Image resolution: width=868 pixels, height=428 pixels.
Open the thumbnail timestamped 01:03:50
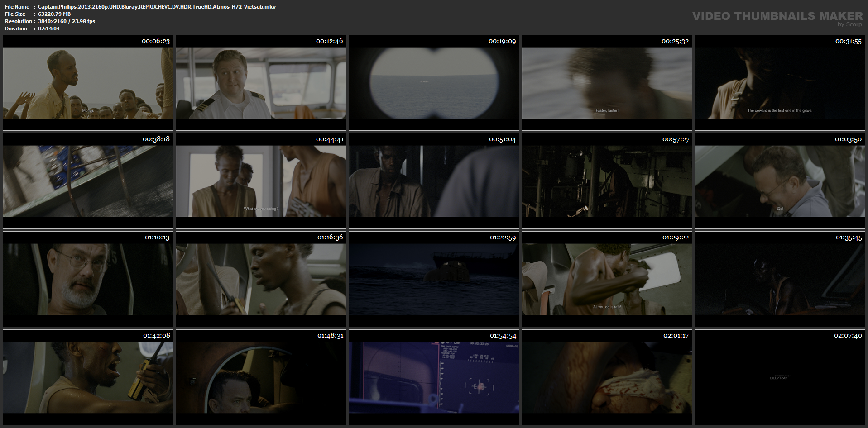tap(780, 181)
